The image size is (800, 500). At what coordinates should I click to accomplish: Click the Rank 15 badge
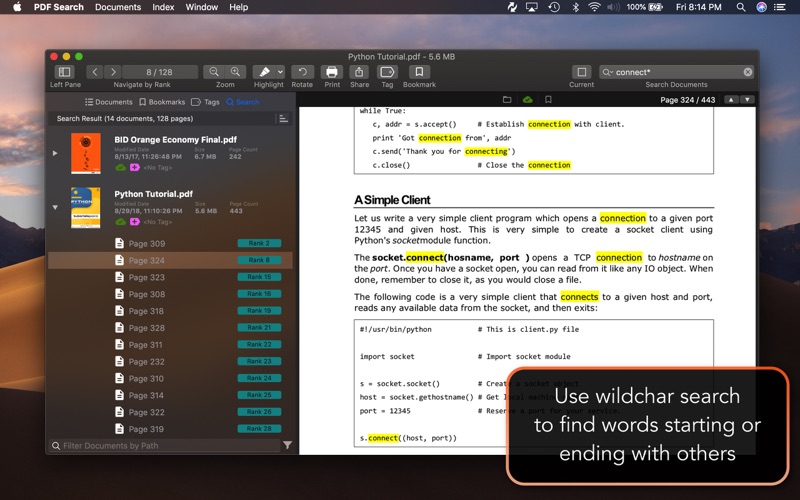click(x=259, y=277)
